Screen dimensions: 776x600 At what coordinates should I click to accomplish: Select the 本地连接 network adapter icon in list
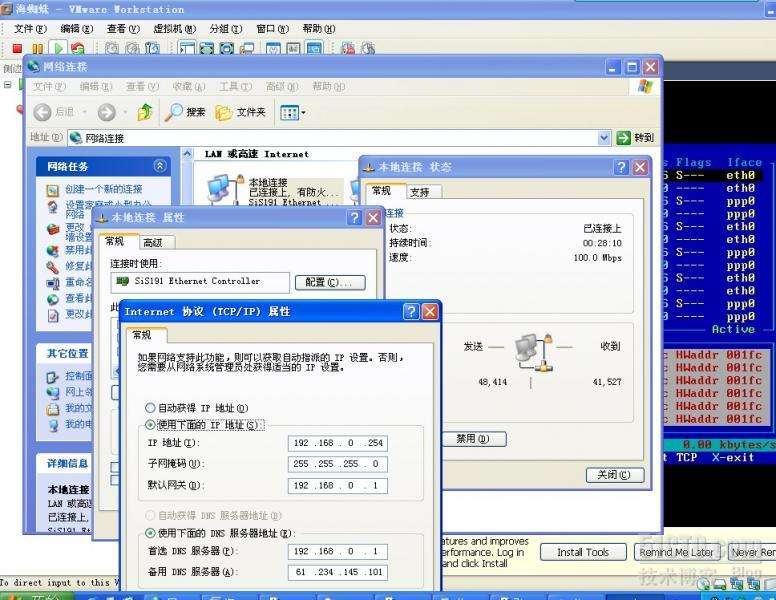click(x=225, y=189)
